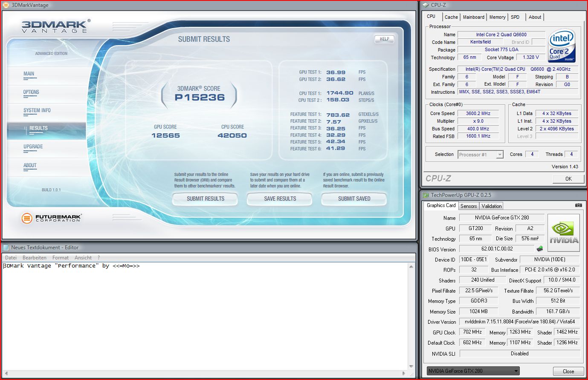Click the GPU-Z camera screenshot icon
Viewport: 588px width, 380px height.
click(578, 205)
